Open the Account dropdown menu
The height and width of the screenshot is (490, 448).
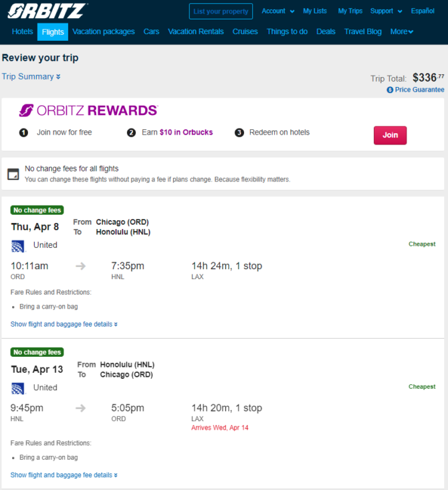point(278,11)
